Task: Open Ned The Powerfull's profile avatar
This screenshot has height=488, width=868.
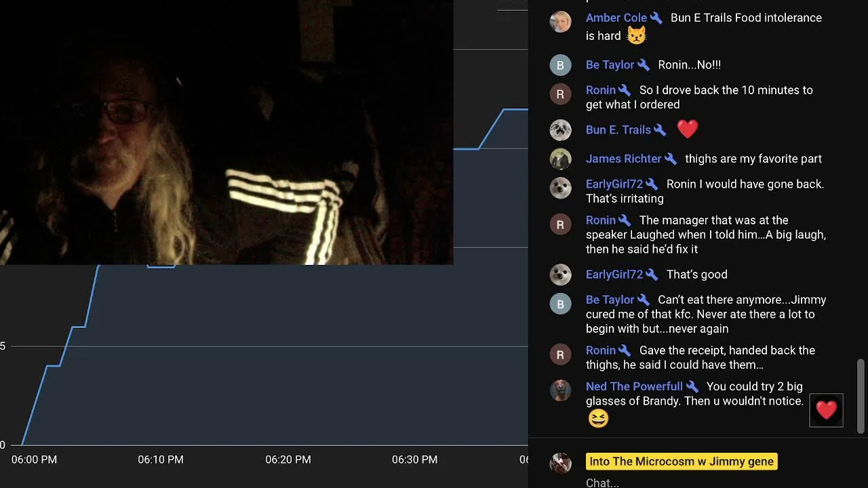Action: coord(560,390)
